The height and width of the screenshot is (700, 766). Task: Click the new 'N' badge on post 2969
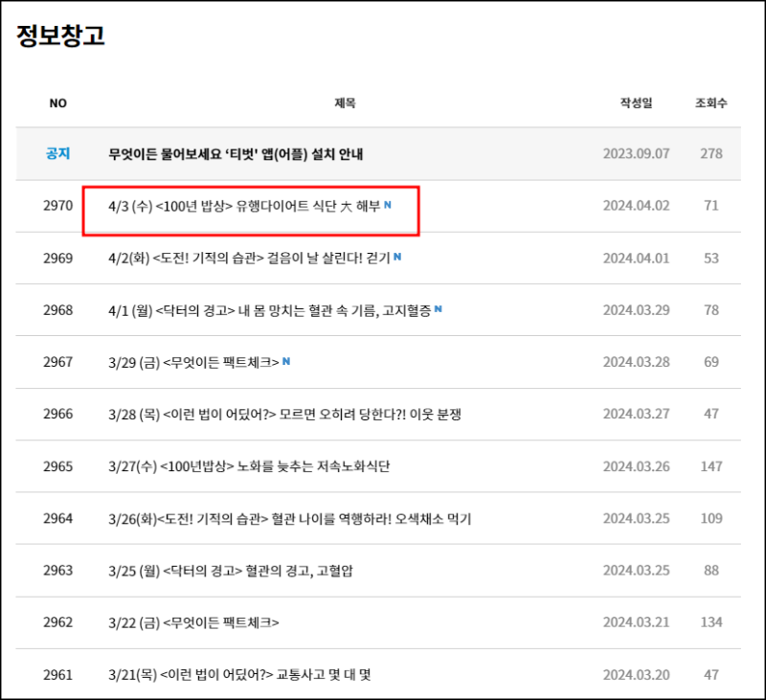pyautogui.click(x=397, y=257)
